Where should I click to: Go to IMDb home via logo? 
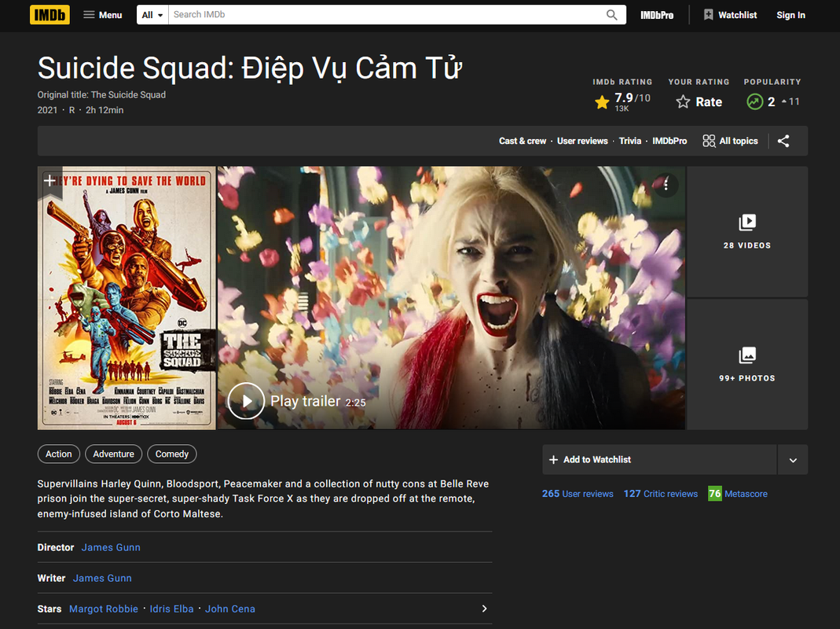(50, 15)
